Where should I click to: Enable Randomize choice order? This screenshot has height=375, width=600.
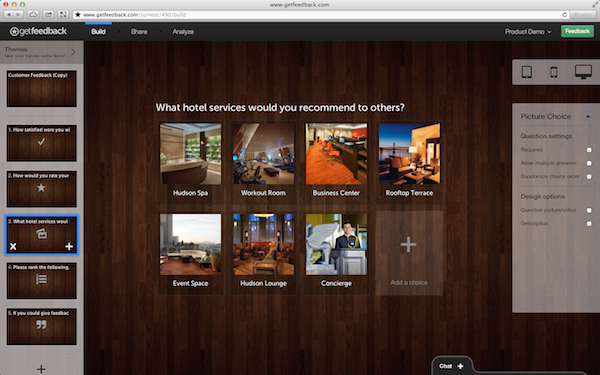pyautogui.click(x=589, y=177)
